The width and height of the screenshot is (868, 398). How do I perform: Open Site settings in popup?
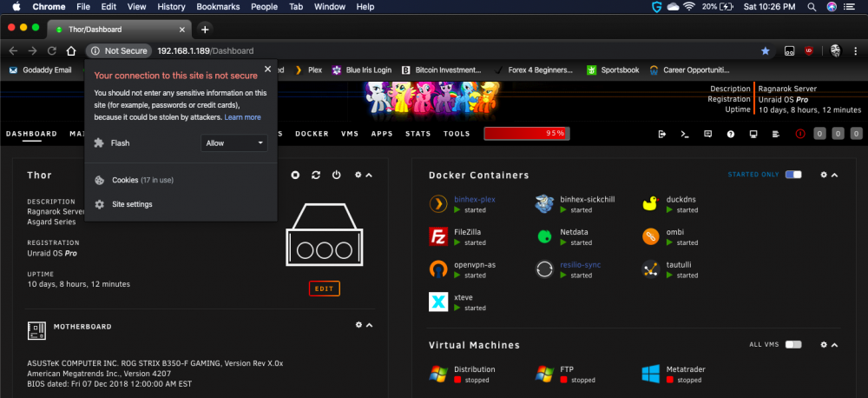pyautogui.click(x=124, y=204)
